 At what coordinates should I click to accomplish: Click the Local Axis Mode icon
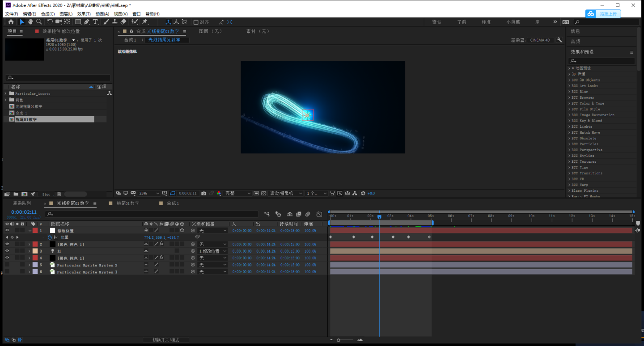tap(168, 22)
